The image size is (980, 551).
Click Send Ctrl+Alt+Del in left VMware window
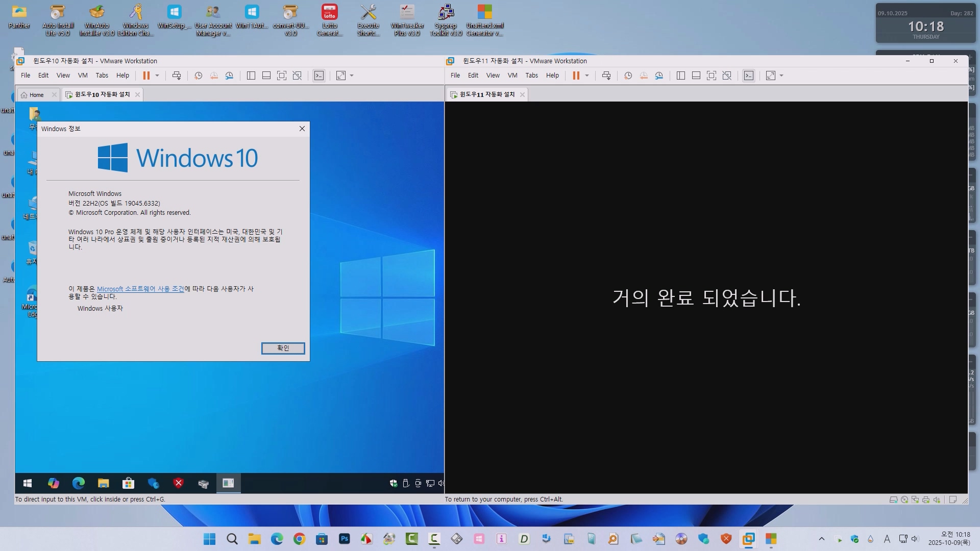coord(177,76)
